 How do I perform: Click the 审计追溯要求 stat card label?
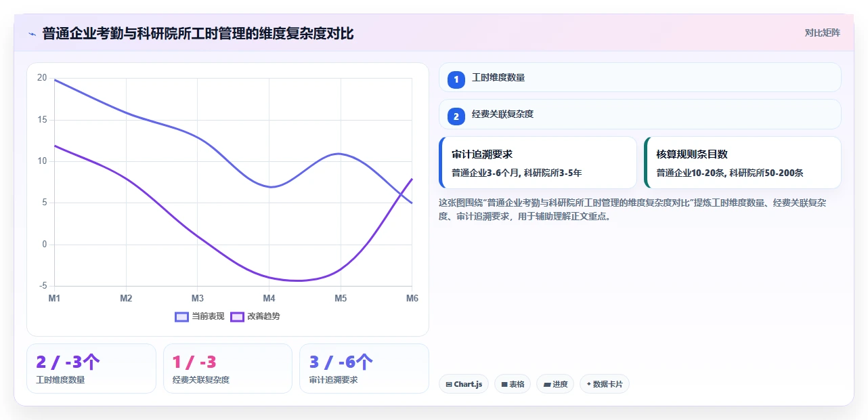[334, 380]
